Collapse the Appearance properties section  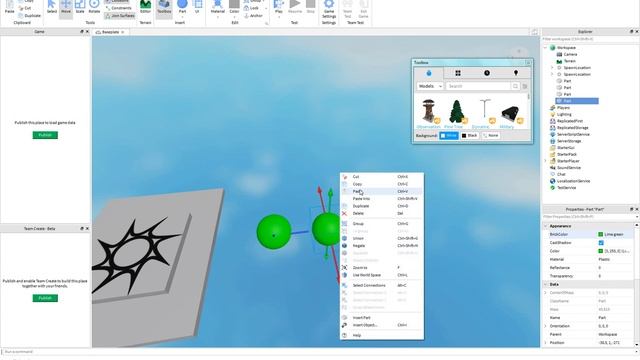(546, 226)
